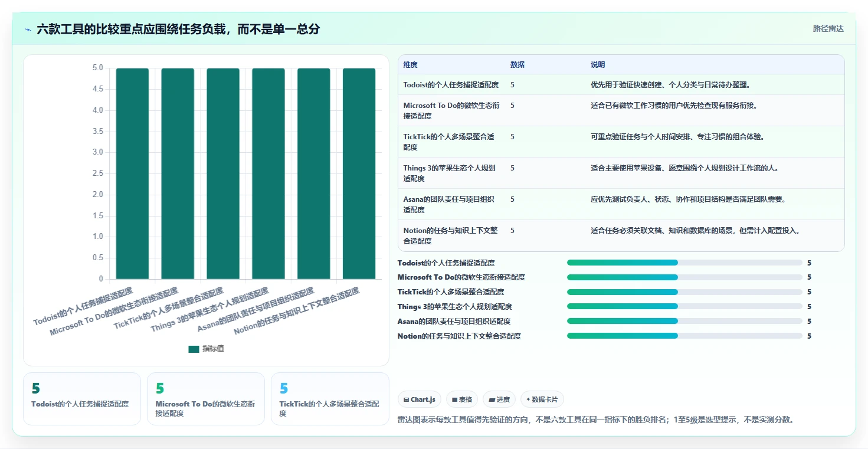Screen dimensions: 868x449
Task: Click the Todoist bar in the chart
Action: click(132, 173)
